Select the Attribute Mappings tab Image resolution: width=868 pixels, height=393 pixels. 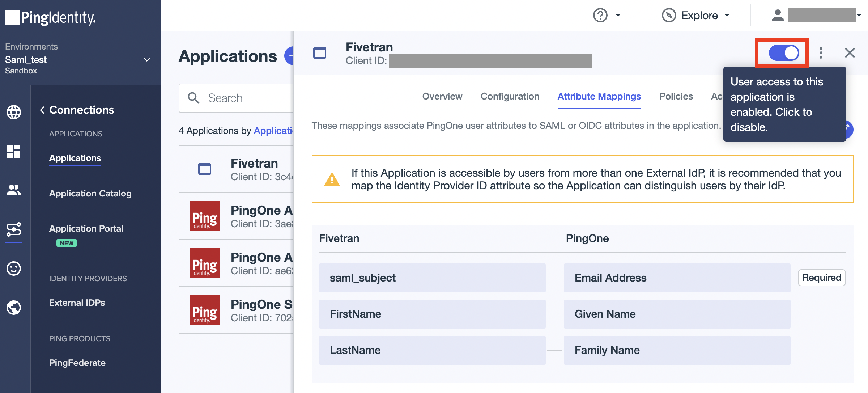600,96
